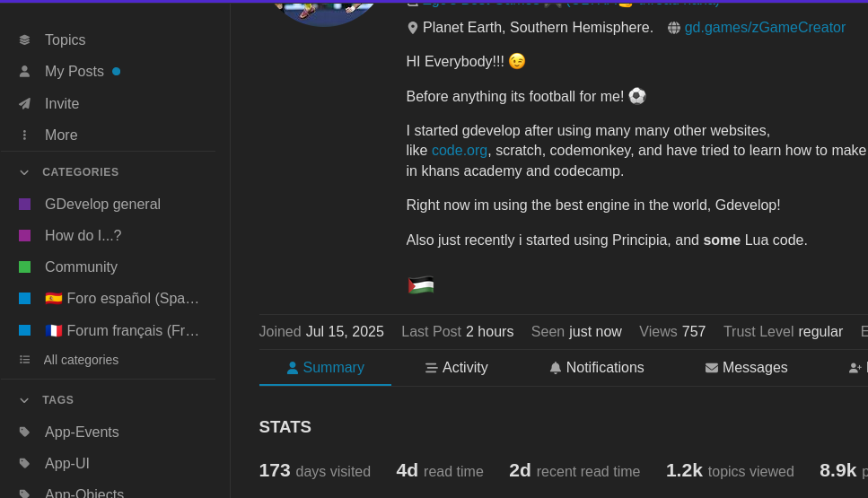Follow the code.org link
This screenshot has height=498, width=868.
click(459, 151)
